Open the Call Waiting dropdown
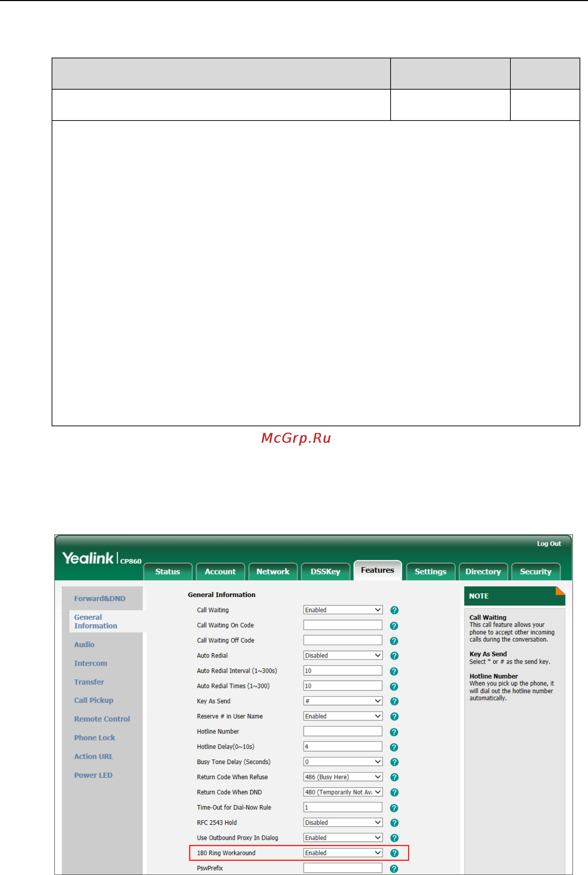 pyautogui.click(x=343, y=610)
